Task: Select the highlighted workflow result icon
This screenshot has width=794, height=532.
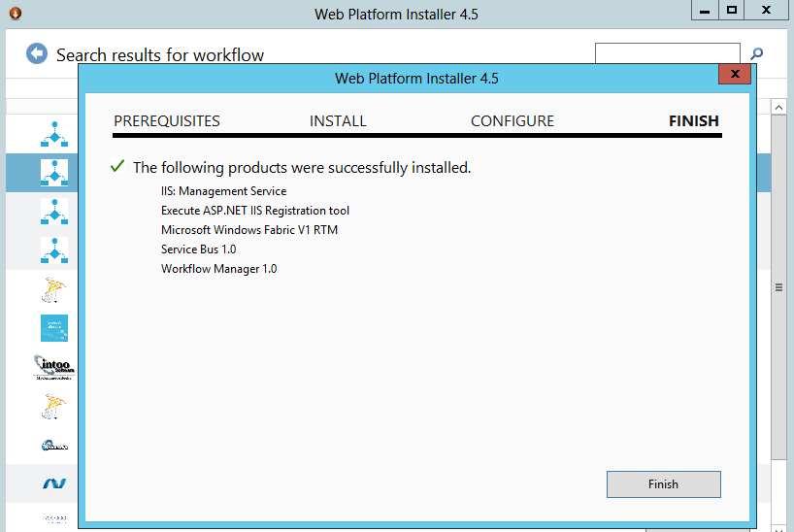Action: [54, 173]
